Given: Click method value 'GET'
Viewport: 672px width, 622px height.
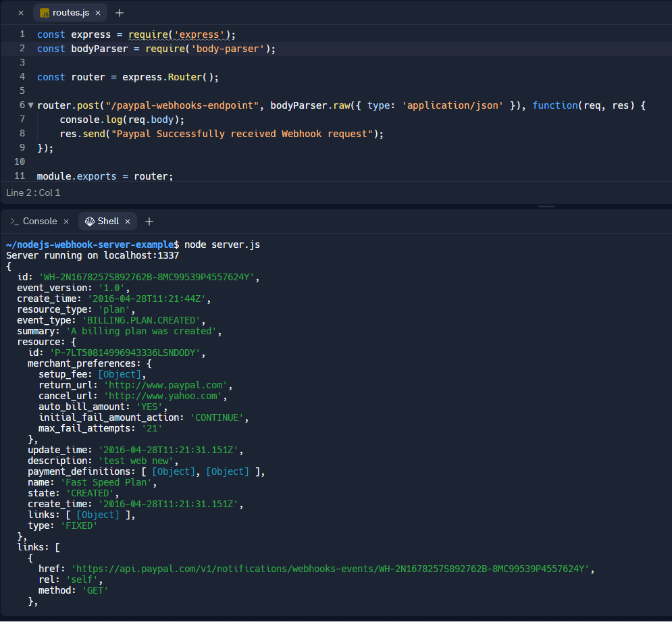Looking at the screenshot, I should 95,590.
